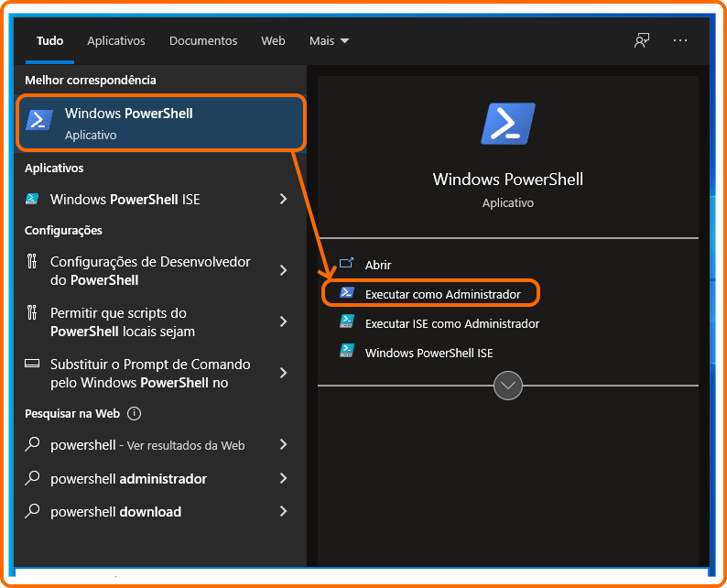
Task: Click the tools icon beside Configurações de Desenvolvedor
Action: click(x=31, y=261)
